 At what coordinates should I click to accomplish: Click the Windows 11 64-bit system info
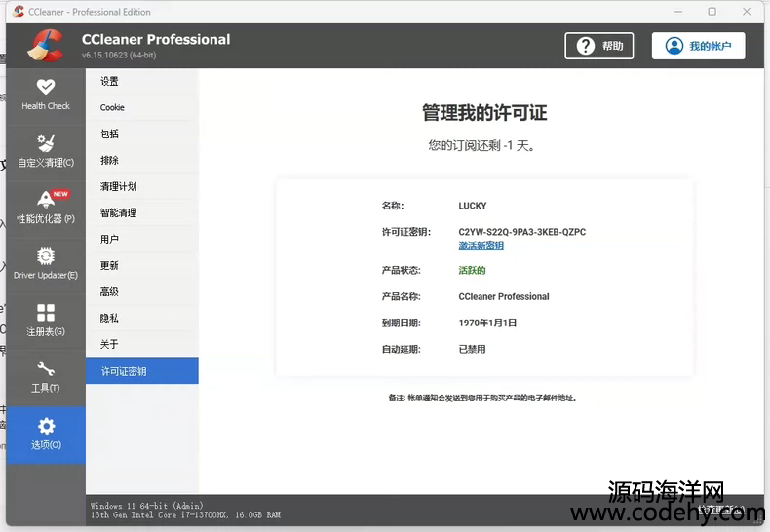click(x=146, y=505)
